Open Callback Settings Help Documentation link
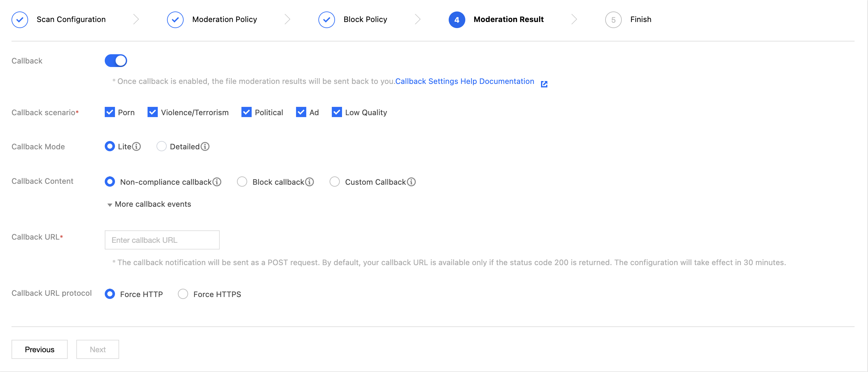The width and height of the screenshot is (868, 372). tap(464, 81)
